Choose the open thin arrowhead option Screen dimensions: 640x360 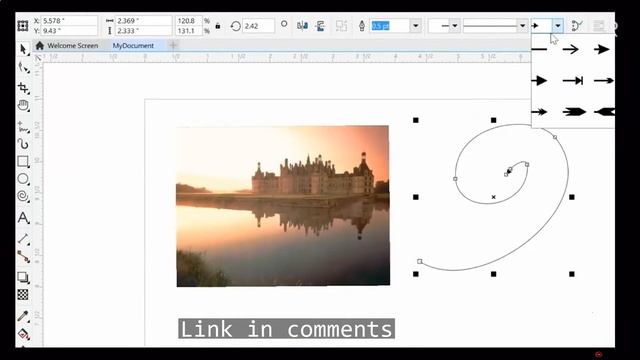(571, 49)
